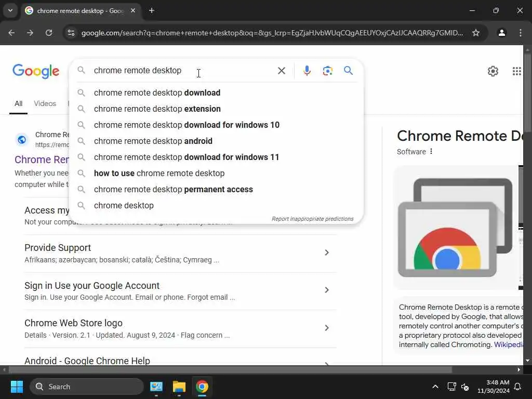Submit search with blue magnifier icon
Screen dimensions: 532x399
click(348, 71)
